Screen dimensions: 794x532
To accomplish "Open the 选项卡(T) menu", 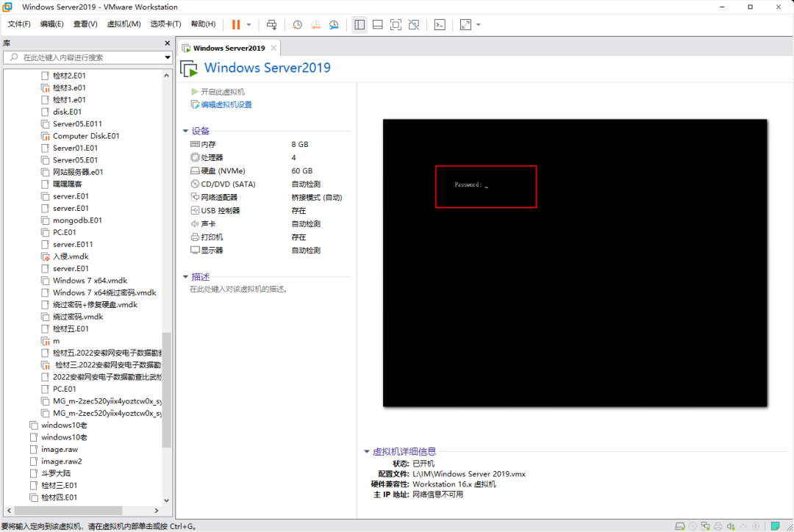I will (x=165, y=24).
